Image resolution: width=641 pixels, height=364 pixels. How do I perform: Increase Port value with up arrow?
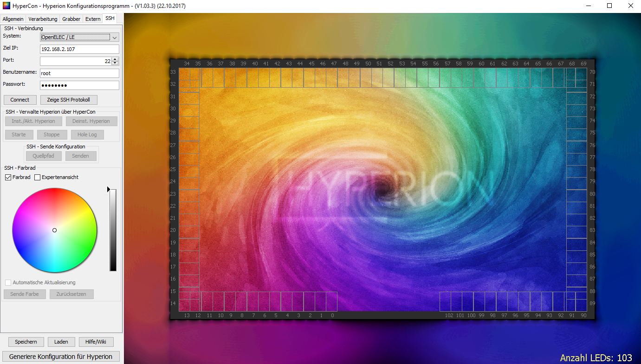(x=116, y=59)
